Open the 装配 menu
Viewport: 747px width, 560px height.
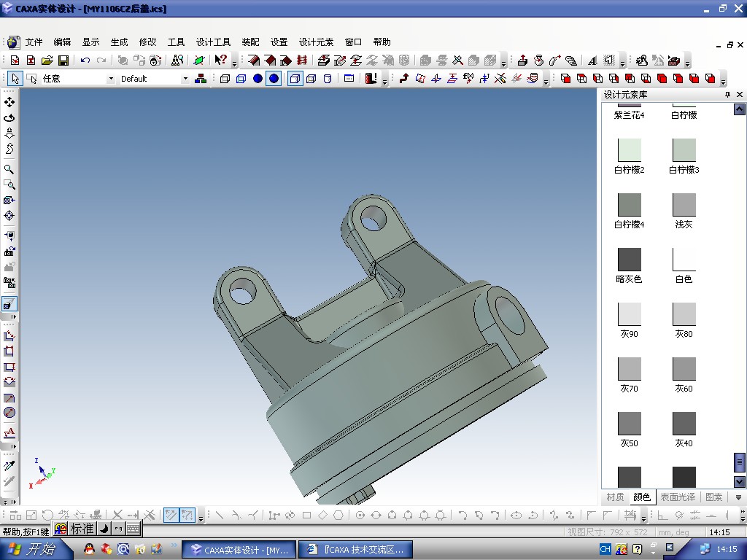[x=251, y=42]
